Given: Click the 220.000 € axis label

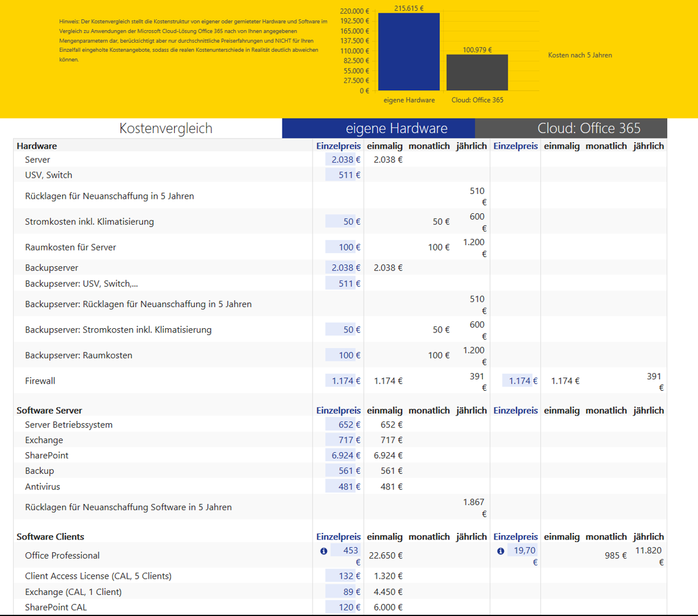Looking at the screenshot, I should tap(354, 11).
